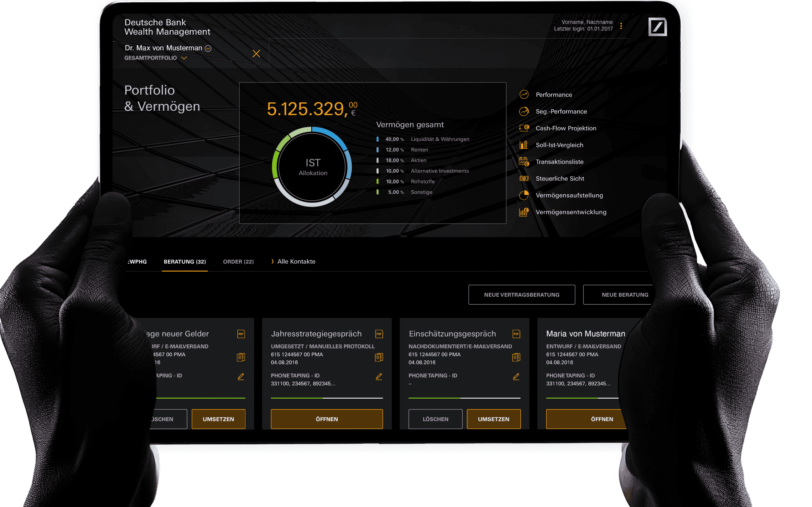The height and width of the screenshot is (507, 812).
Task: Click ÖFFNEN in Jahresstrategiegespräch card
Action: [326, 419]
